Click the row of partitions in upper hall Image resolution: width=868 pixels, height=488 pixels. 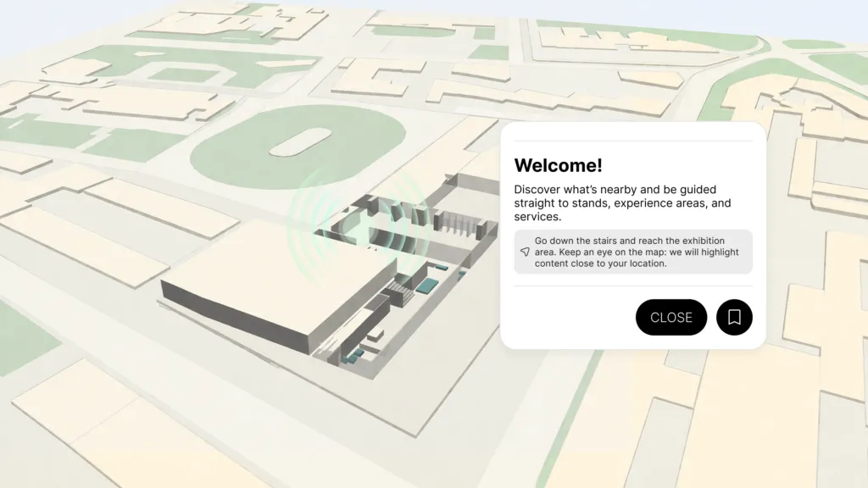[458, 223]
